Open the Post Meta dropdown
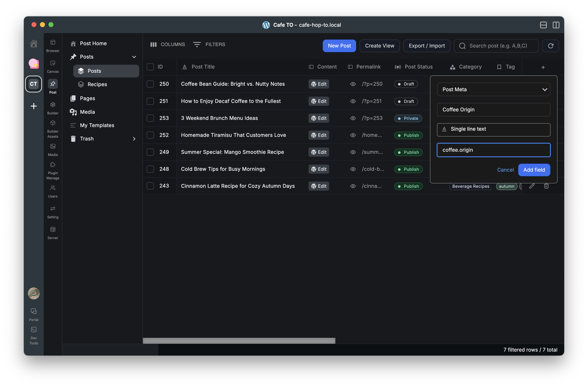 click(493, 89)
